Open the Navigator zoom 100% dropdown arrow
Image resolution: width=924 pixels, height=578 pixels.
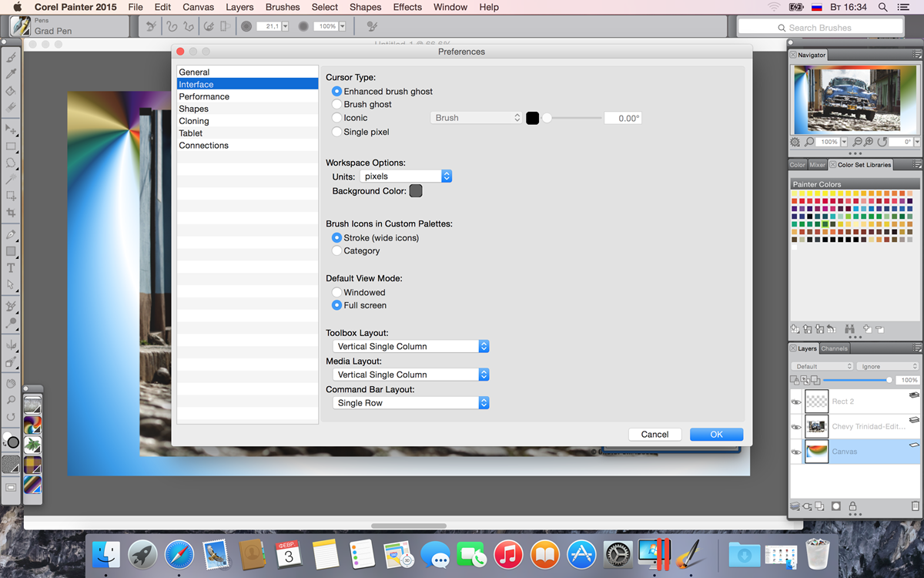(x=844, y=142)
